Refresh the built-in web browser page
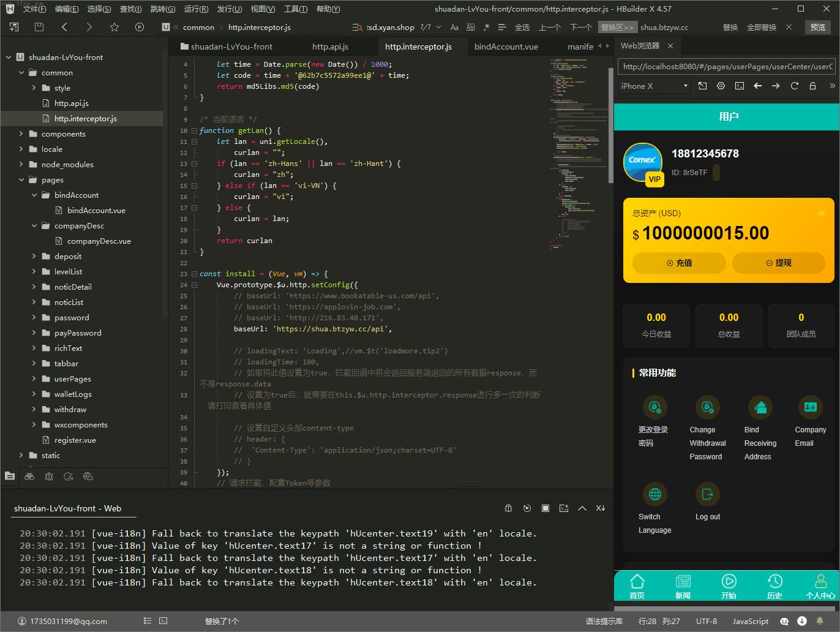 (x=794, y=86)
